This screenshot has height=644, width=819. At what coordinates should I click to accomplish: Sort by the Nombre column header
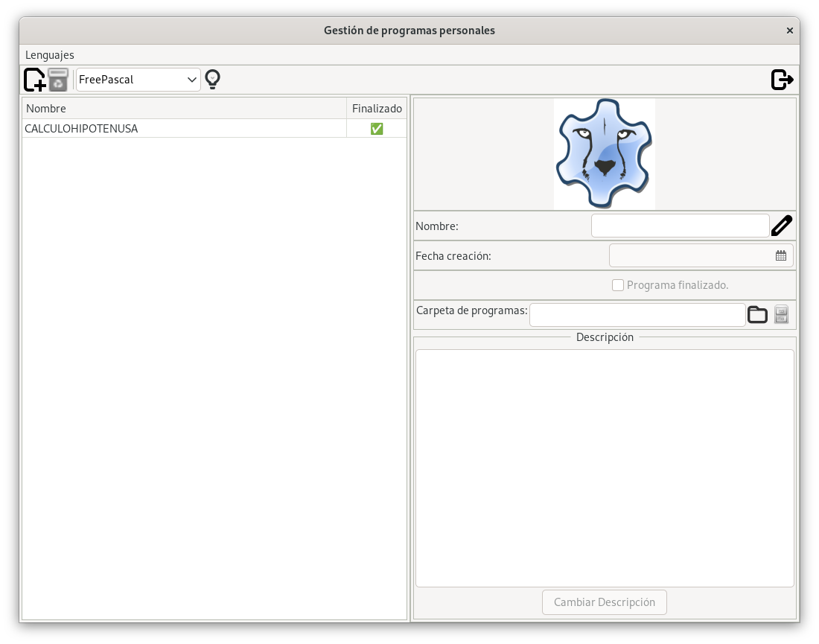[x=45, y=108]
